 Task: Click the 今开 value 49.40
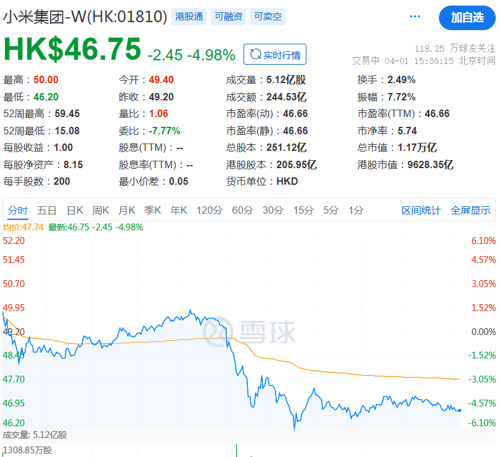pos(161,80)
